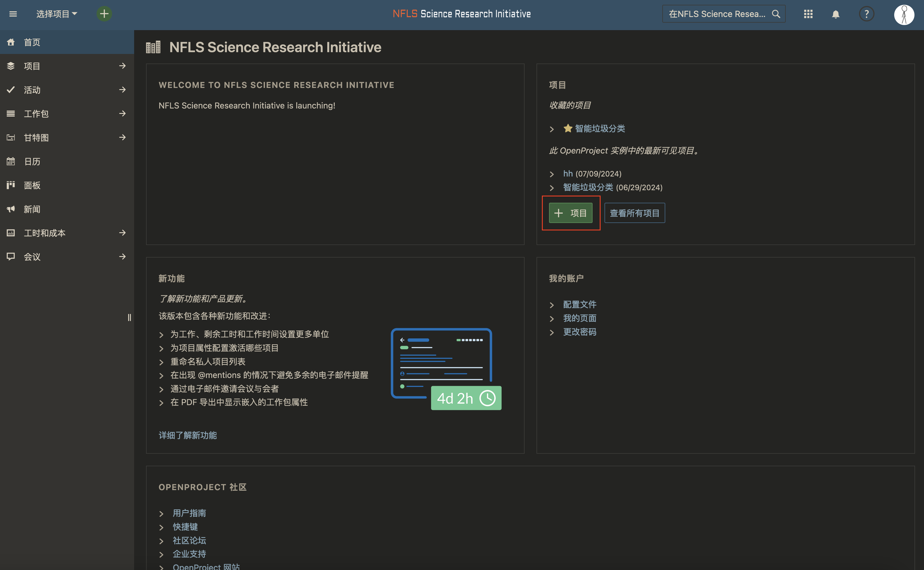Open the 详细了解新功能 link
Screen dimensions: 924x570
188,436
